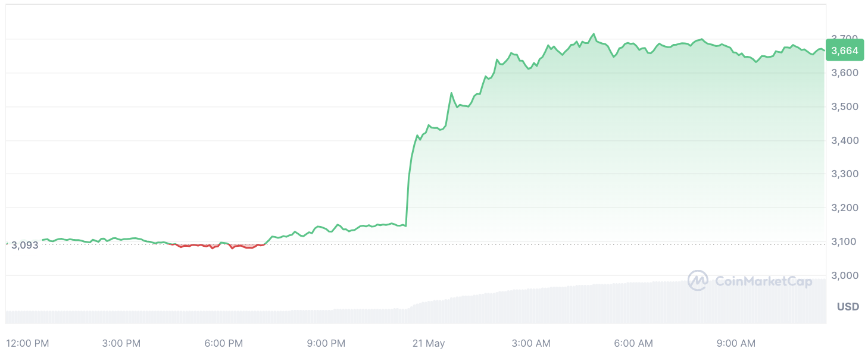The width and height of the screenshot is (868, 358).
Task: Select the 21 May date axis label
Action: coord(429,344)
